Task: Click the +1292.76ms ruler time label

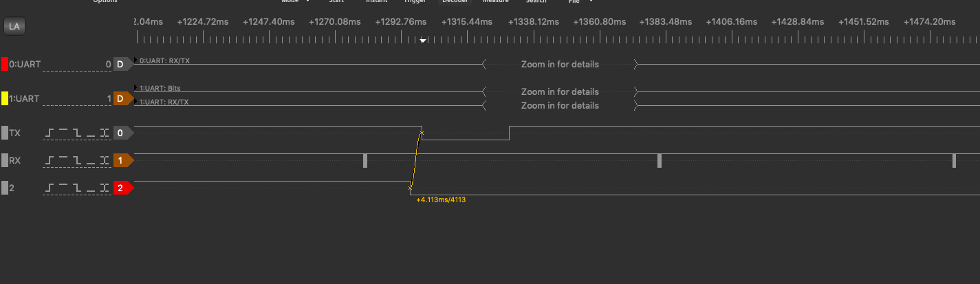Action: point(401,22)
